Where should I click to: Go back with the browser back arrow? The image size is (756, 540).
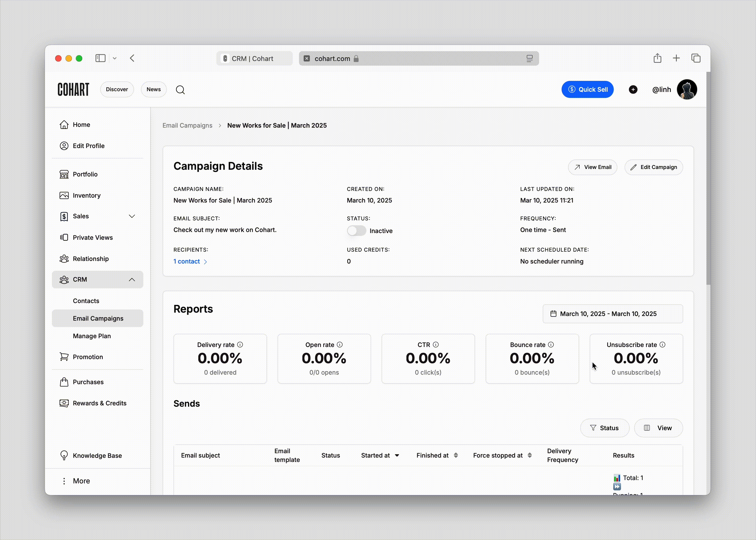[x=132, y=58]
